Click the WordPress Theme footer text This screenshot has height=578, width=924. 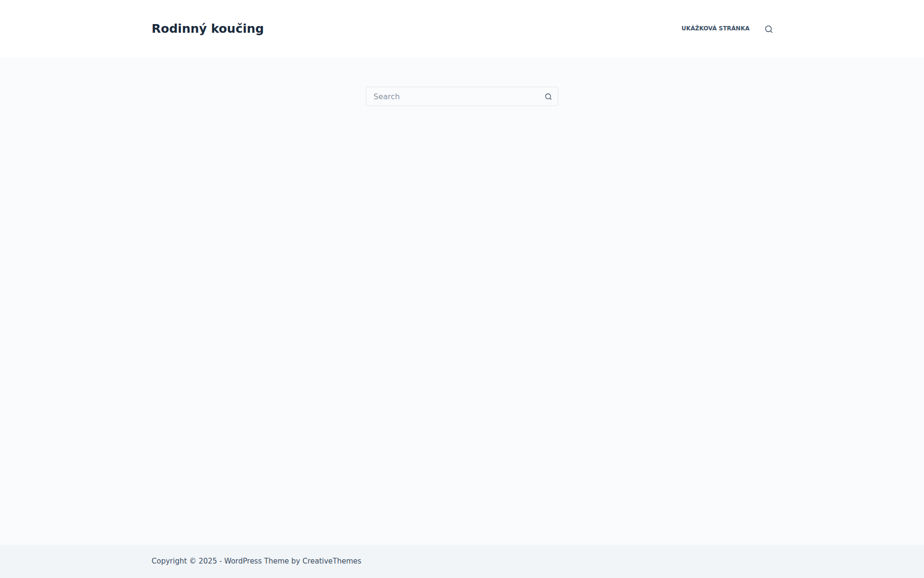(x=256, y=561)
